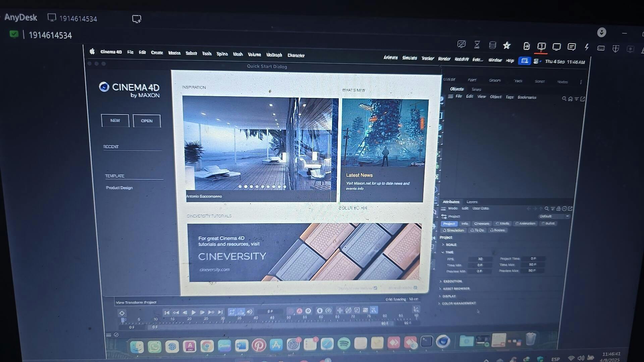The image size is (644, 362).
Task: Collapse the TIME section
Action: pos(443,252)
